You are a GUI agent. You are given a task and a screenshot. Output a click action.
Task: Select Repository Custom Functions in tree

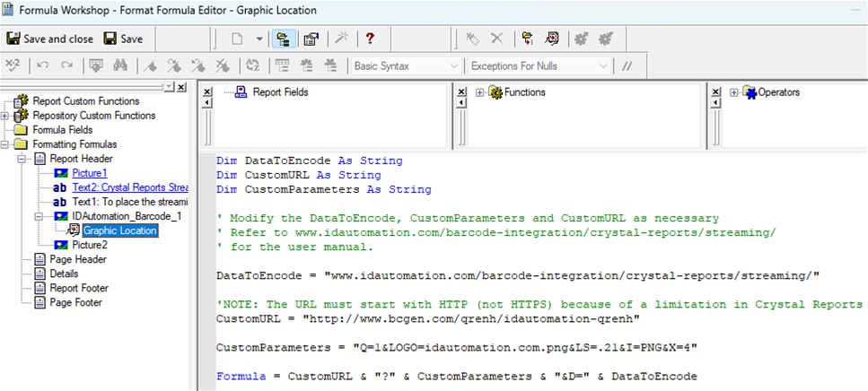pos(94,116)
